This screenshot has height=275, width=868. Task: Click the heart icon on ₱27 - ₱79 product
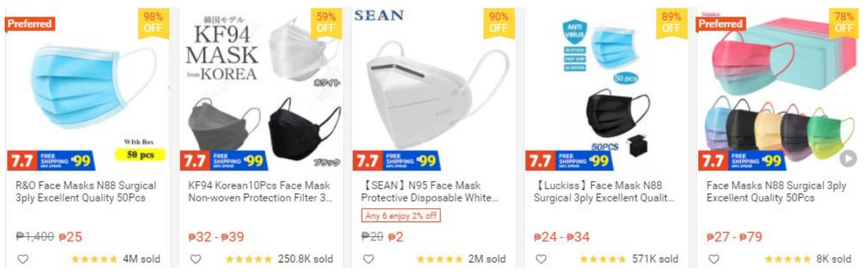coord(713,259)
